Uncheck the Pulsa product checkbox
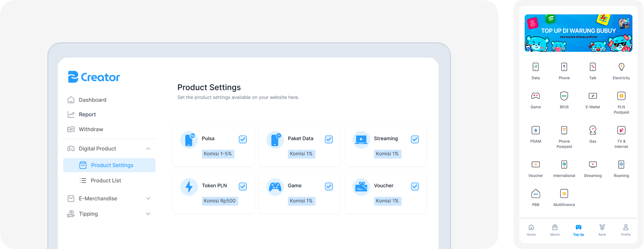 click(x=243, y=139)
